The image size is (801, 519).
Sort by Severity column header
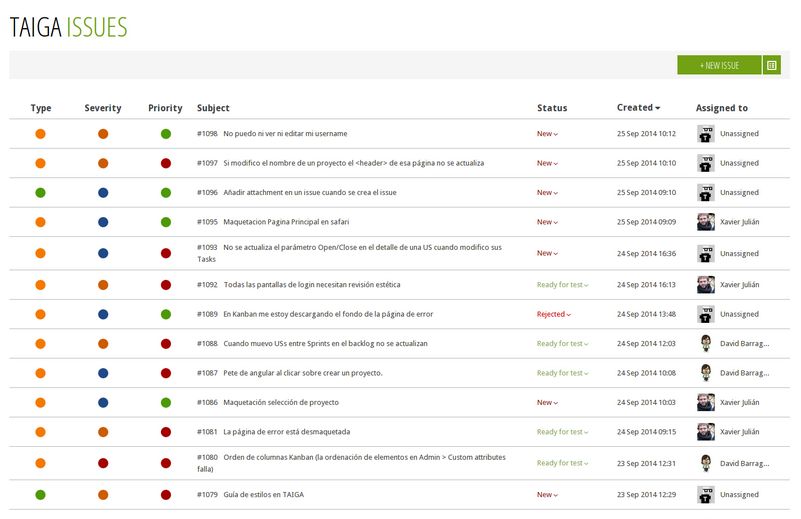coord(103,108)
